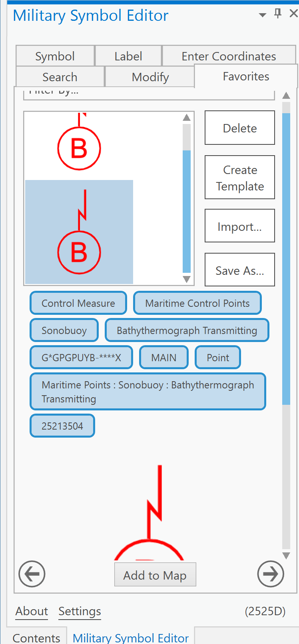Select the unhighlighted Sonobuoy symbol preview
The image size is (299, 644).
[79, 146]
